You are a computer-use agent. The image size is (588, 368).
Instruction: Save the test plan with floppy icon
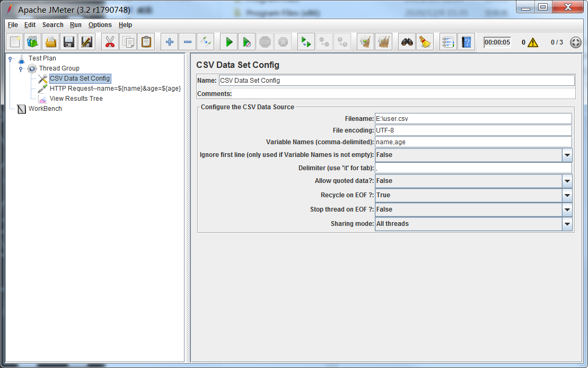click(68, 42)
